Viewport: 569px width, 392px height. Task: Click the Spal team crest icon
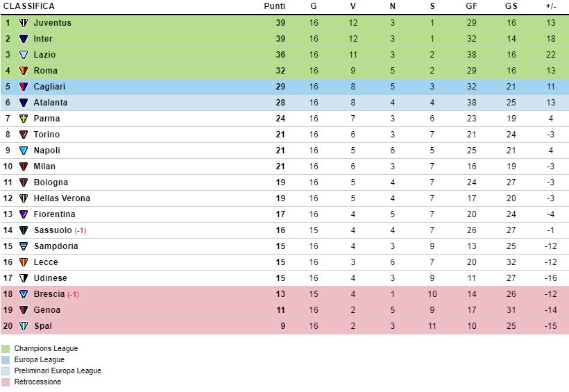point(24,326)
